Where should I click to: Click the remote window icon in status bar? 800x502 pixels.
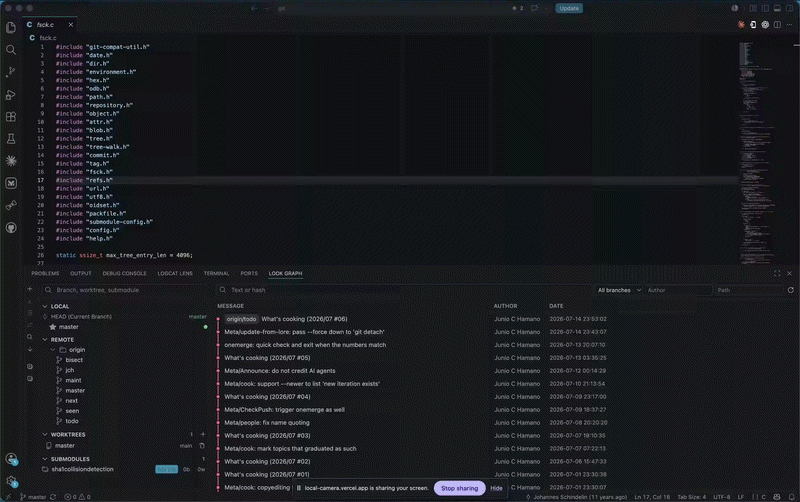tap(8, 497)
